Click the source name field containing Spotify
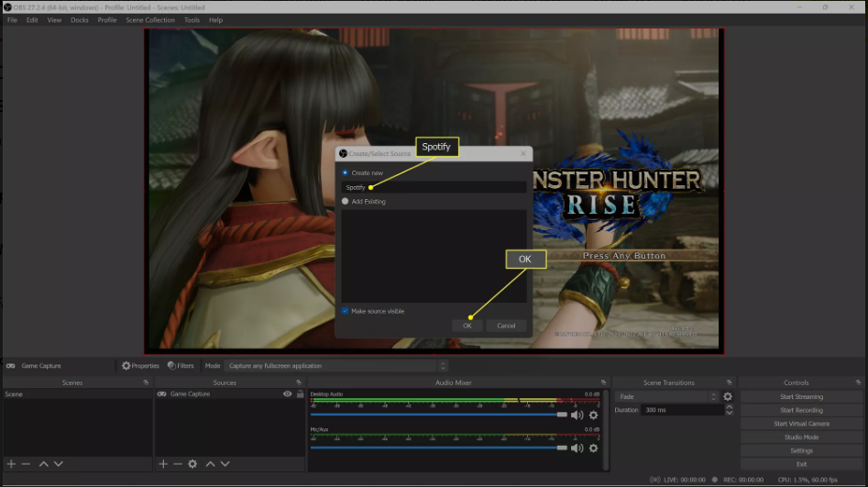The height and width of the screenshot is (487, 868). 434,187
